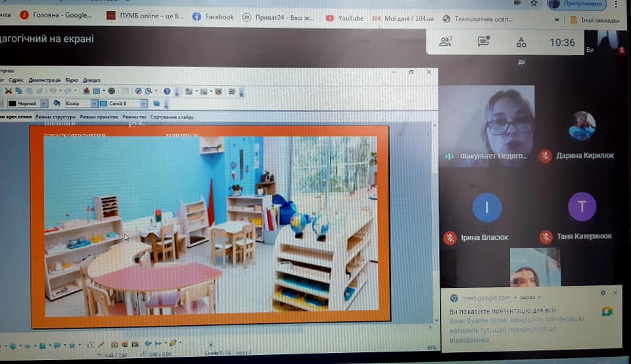Open the Meet activities shapes icon
The width and height of the screenshot is (631, 364).
[521, 42]
